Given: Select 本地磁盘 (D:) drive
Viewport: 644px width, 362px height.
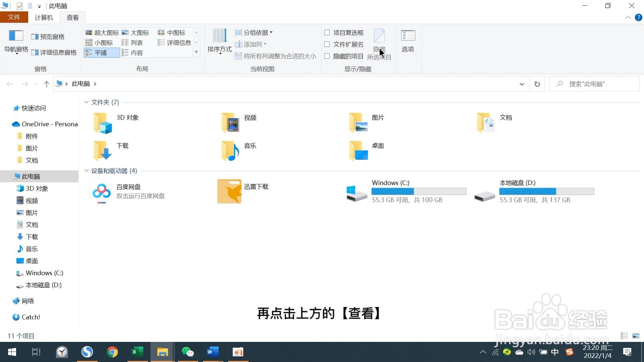Looking at the screenshot, I should click(x=535, y=191).
